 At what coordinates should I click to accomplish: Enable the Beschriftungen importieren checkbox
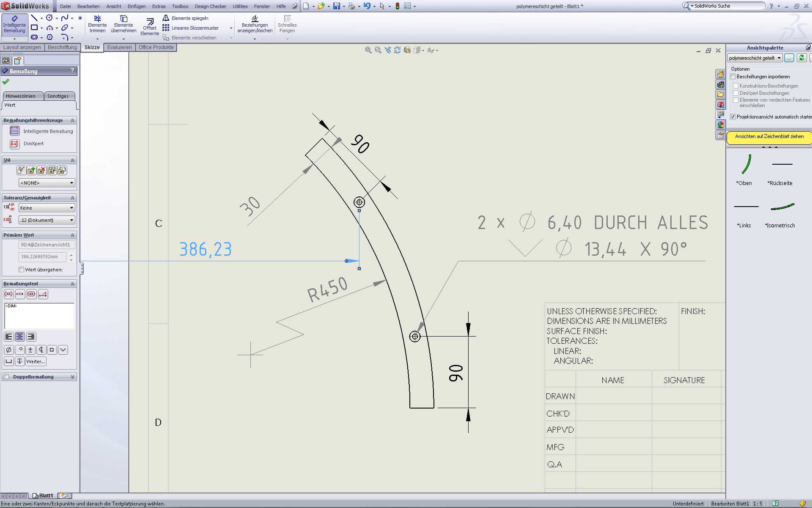pos(733,77)
